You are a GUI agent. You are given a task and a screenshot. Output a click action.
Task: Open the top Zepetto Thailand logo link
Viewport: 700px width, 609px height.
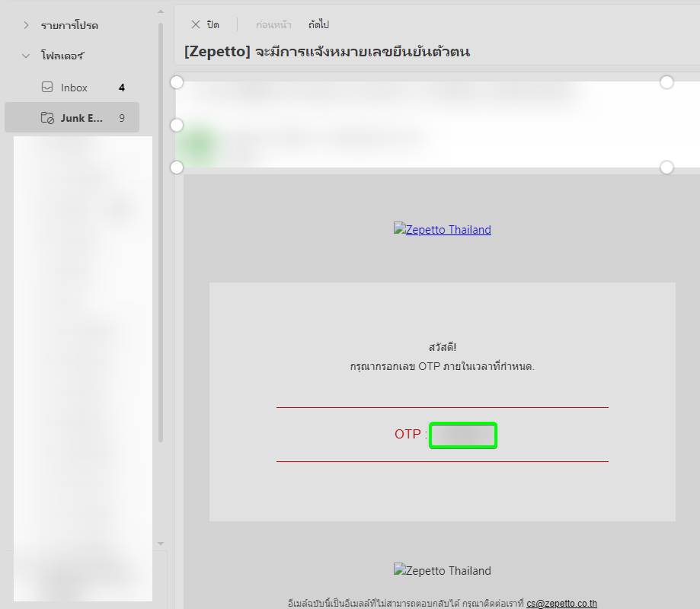coord(442,229)
